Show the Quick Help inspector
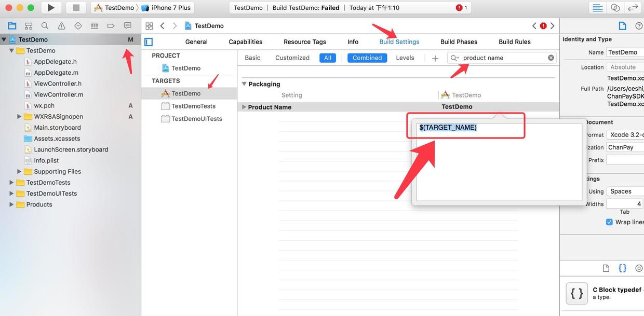Screen dimensions: 644x316 [639, 26]
